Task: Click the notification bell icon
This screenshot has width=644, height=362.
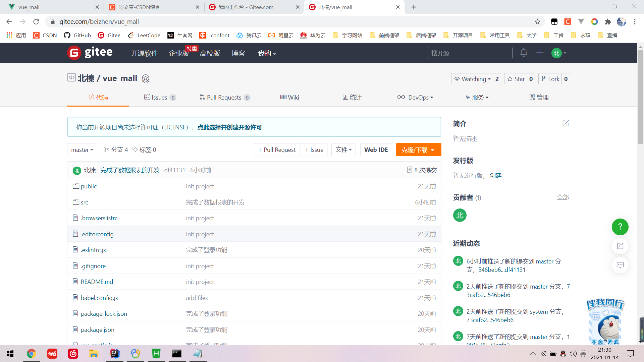Action: coord(524,53)
